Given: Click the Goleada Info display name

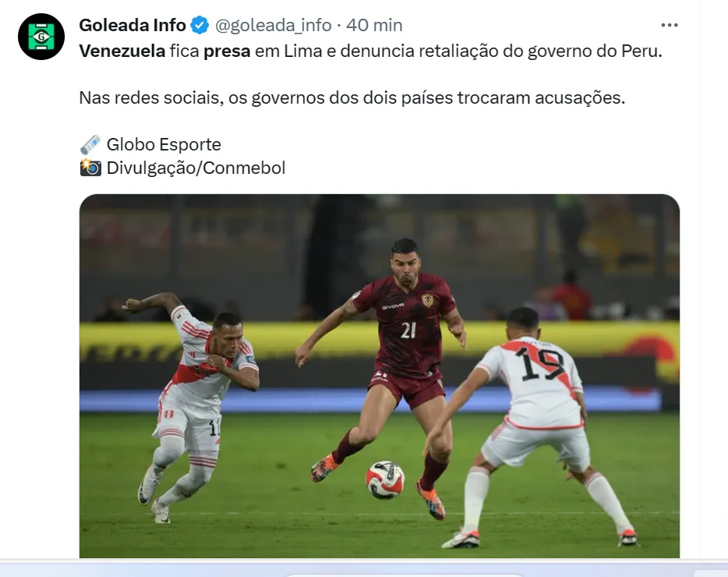Looking at the screenshot, I should pyautogui.click(x=133, y=25).
